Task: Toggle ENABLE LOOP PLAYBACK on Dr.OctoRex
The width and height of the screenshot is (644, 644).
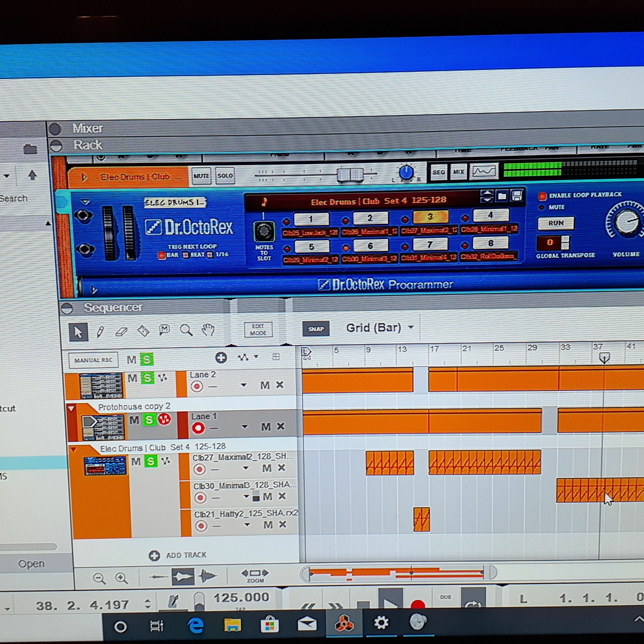Action: coord(542,196)
